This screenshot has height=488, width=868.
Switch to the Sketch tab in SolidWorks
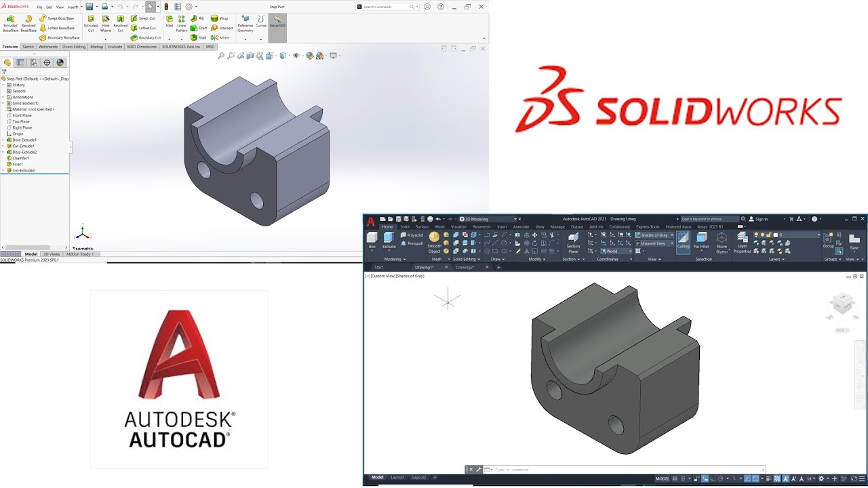[28, 47]
